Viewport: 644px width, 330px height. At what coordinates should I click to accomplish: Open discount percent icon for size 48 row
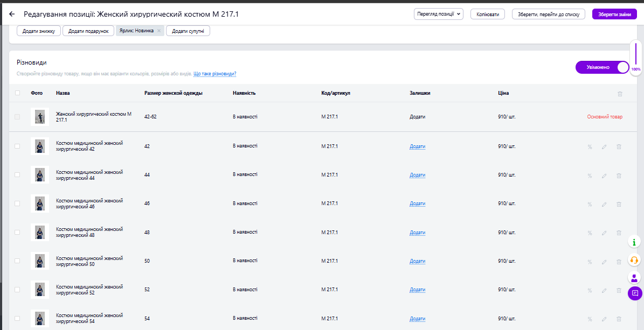click(590, 233)
